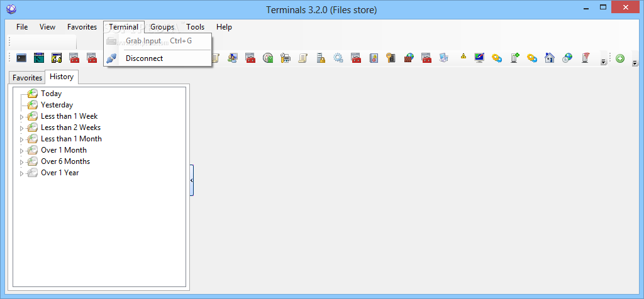This screenshot has width=644, height=299.
Task: Click the notebook with warning sign icon
Action: tap(374, 58)
